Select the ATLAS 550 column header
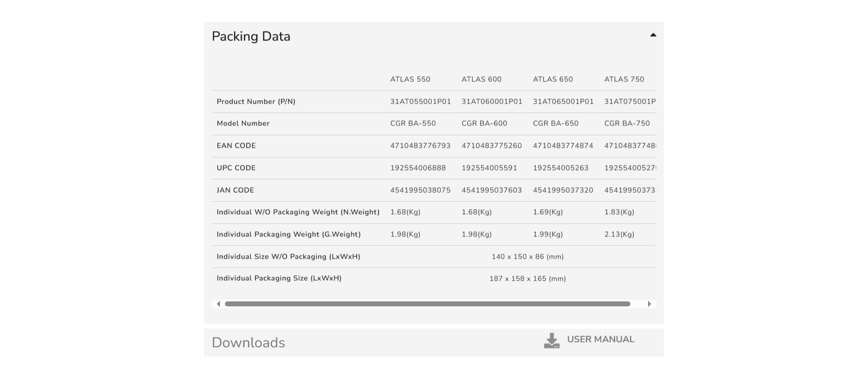Viewport: 868px width, 381px height. point(410,79)
